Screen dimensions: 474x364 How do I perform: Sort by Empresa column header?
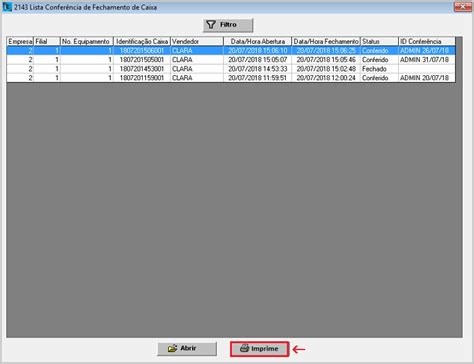click(20, 41)
